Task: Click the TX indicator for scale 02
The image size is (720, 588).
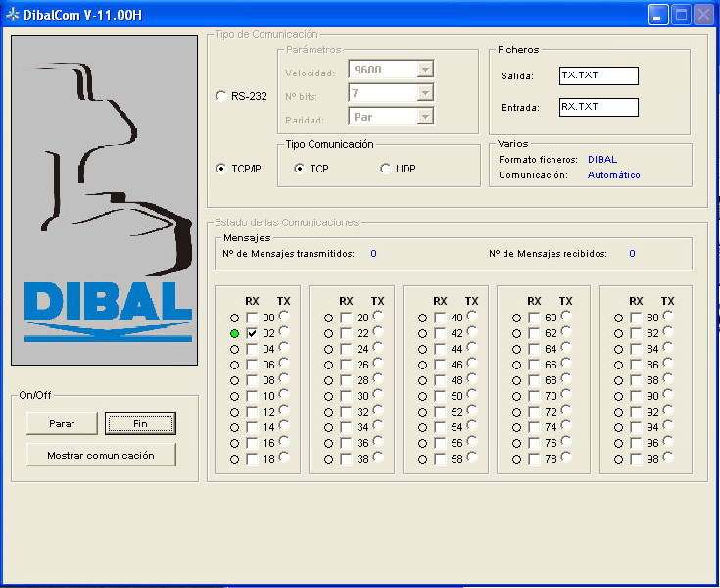Action: tap(284, 331)
